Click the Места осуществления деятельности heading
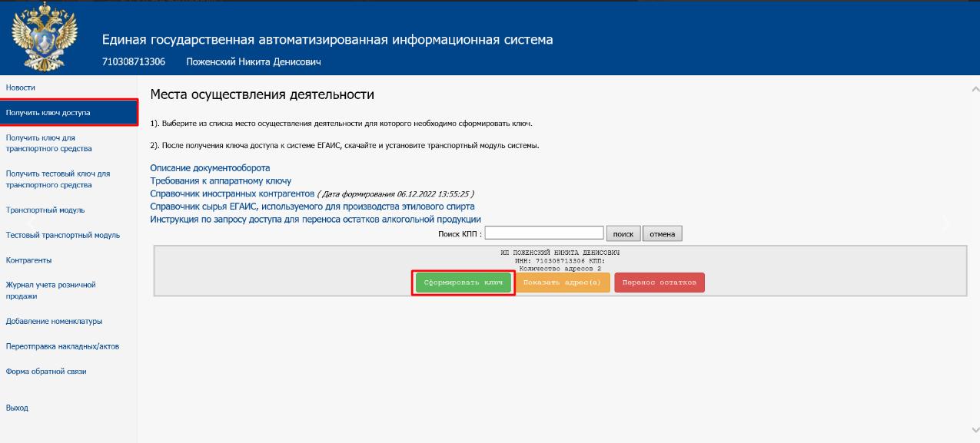980x443 pixels. coord(262,95)
